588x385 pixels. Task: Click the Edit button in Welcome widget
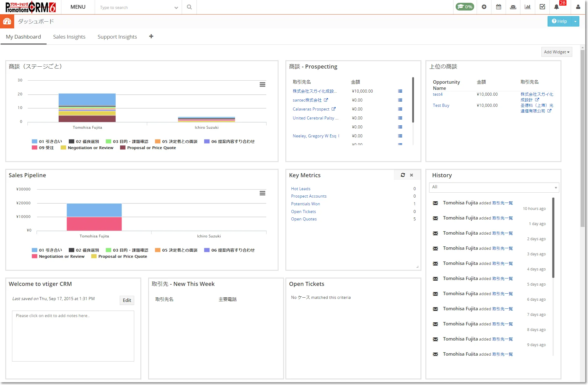(127, 300)
